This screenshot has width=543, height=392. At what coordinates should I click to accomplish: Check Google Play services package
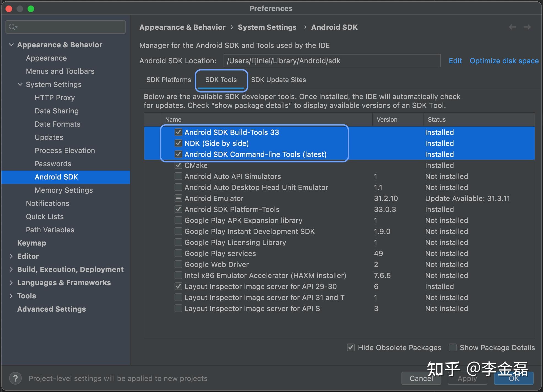click(x=178, y=253)
